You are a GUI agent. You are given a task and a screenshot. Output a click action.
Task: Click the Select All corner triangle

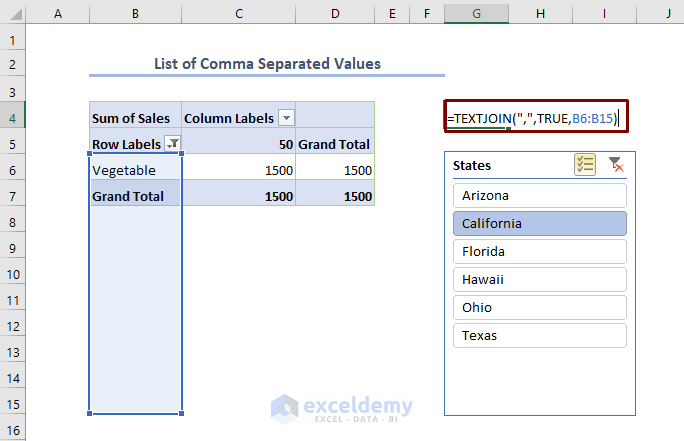point(12,14)
